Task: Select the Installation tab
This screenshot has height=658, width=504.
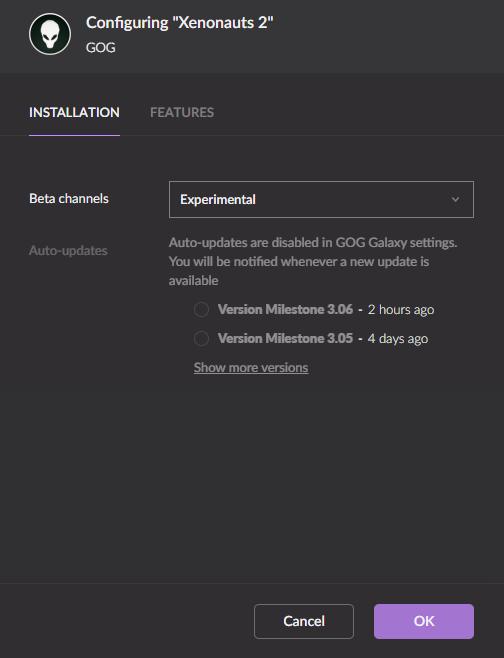Action: tap(74, 112)
